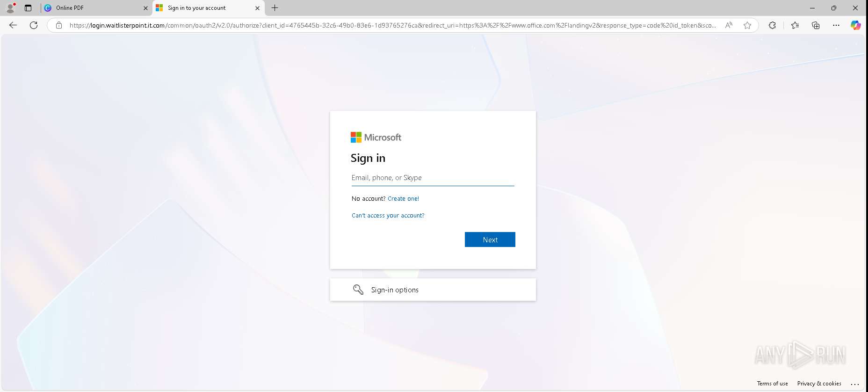Open a new tab

[x=275, y=8]
